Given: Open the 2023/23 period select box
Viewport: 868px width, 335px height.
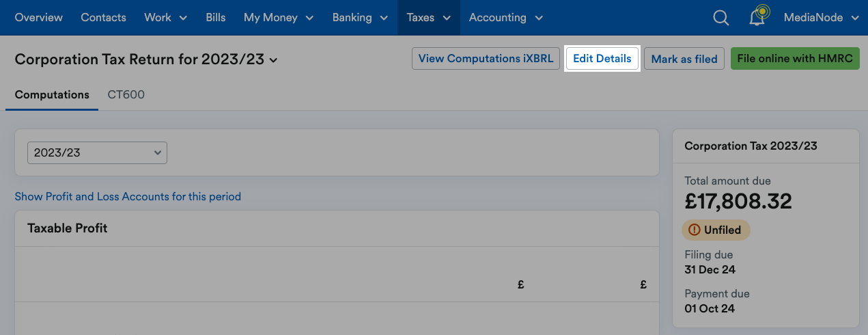Looking at the screenshot, I should click(97, 152).
